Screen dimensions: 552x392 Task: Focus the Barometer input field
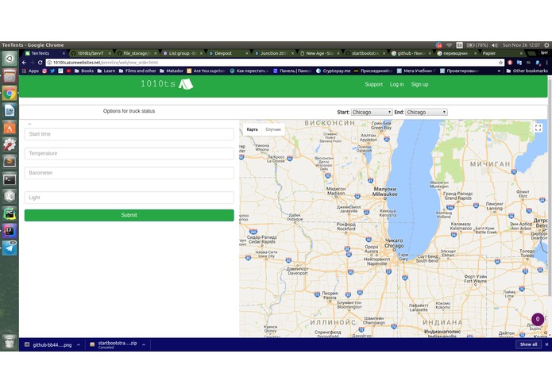129,173
